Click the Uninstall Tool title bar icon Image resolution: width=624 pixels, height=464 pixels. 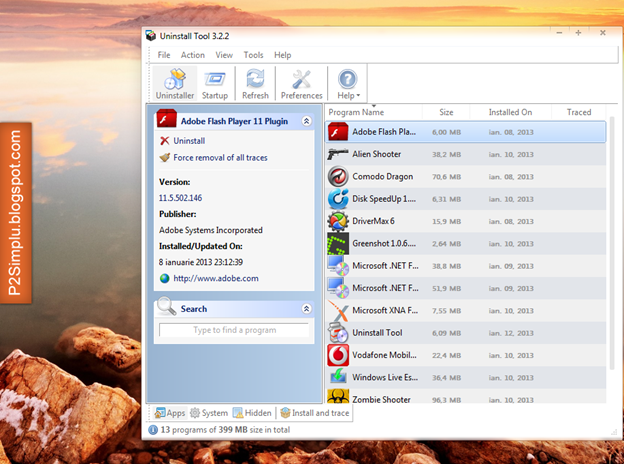coord(150,35)
